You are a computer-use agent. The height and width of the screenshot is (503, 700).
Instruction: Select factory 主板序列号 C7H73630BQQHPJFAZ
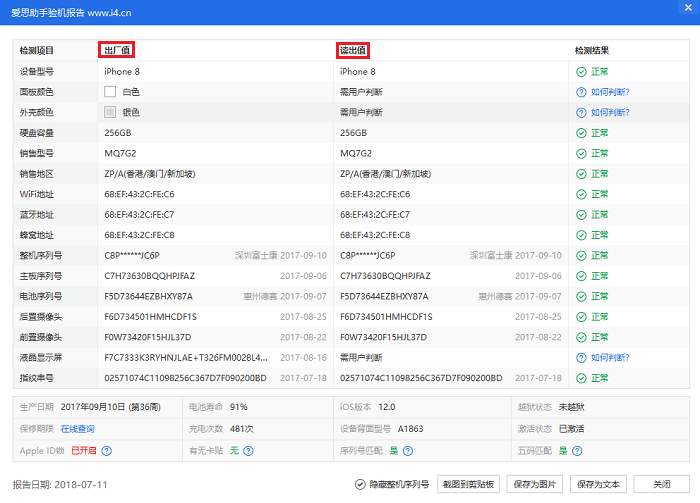(150, 276)
